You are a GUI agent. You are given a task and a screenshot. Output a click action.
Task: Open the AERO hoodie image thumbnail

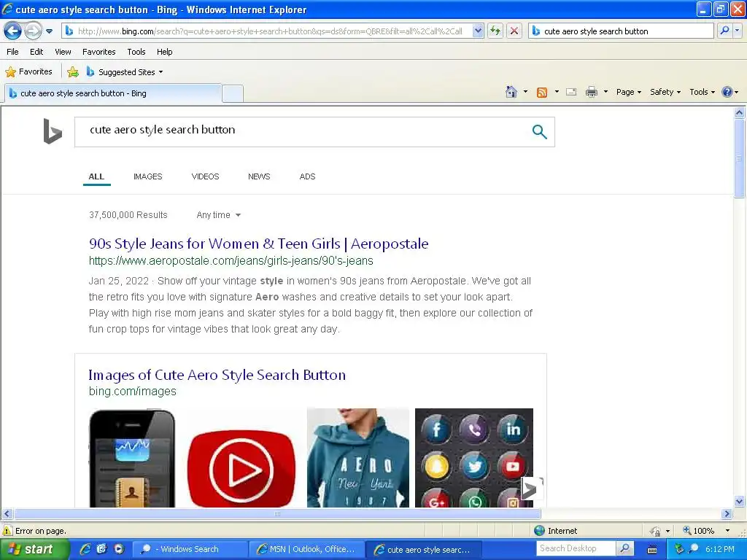pos(357,458)
